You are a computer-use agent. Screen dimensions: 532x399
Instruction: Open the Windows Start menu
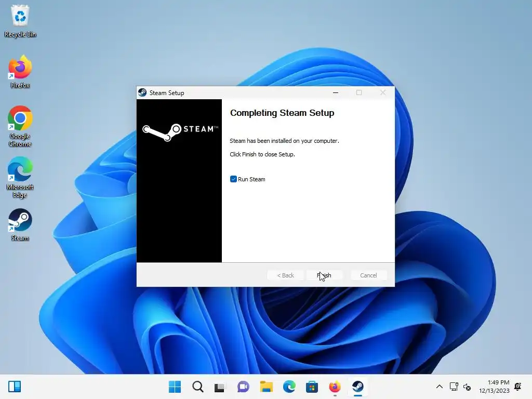tap(175, 387)
